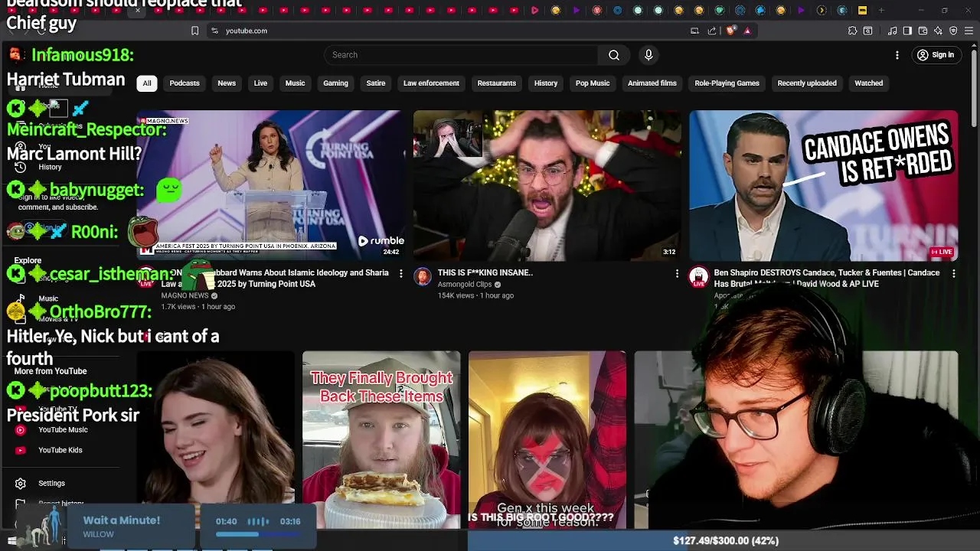Click the youtube.com address bar URL
This screenshot has width=980, height=551.
tap(247, 31)
